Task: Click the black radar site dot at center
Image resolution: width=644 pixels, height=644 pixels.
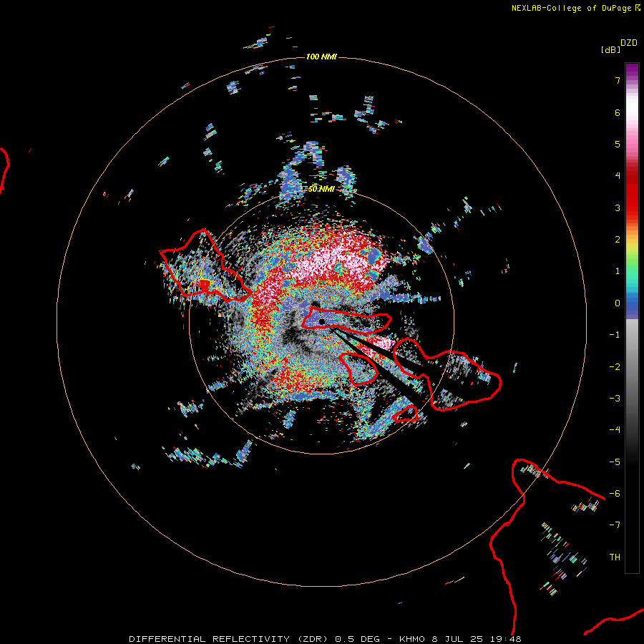Action: click(x=322, y=321)
